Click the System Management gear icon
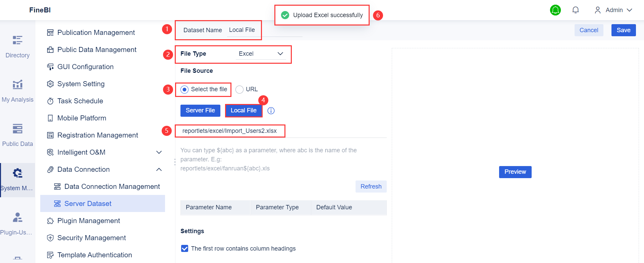 click(17, 173)
